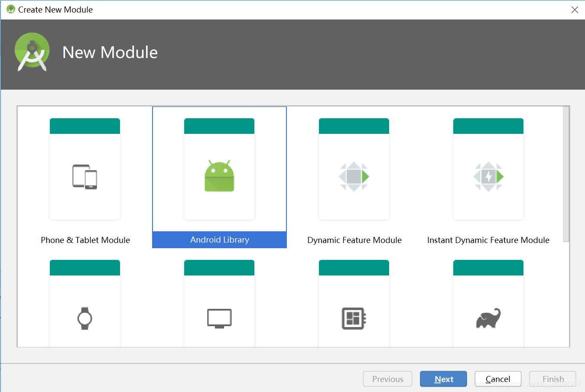
Task: Close the Create New Module window
Action: point(575,10)
